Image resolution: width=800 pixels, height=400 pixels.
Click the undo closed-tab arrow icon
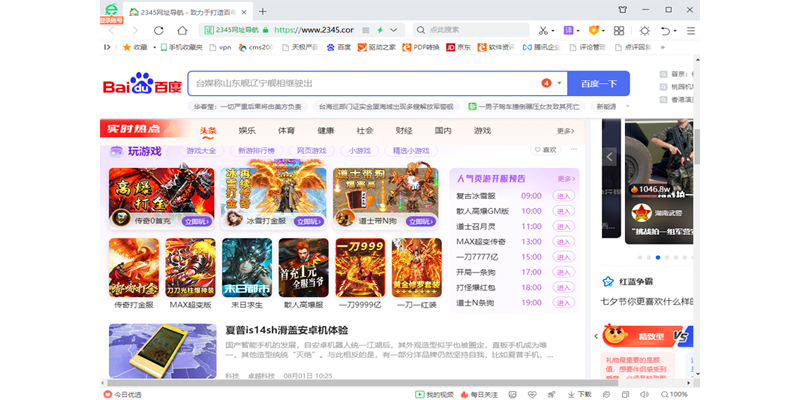click(665, 31)
